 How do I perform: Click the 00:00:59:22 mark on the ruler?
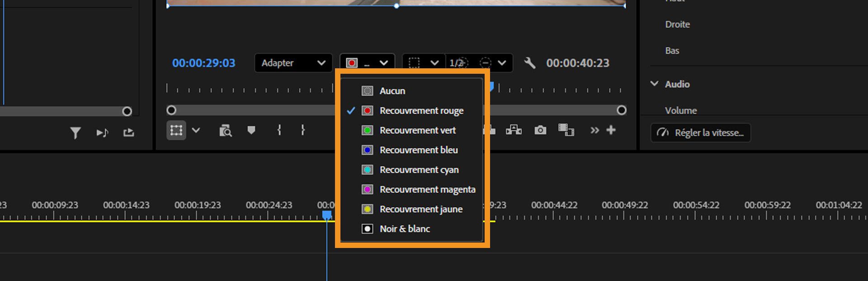(768, 205)
